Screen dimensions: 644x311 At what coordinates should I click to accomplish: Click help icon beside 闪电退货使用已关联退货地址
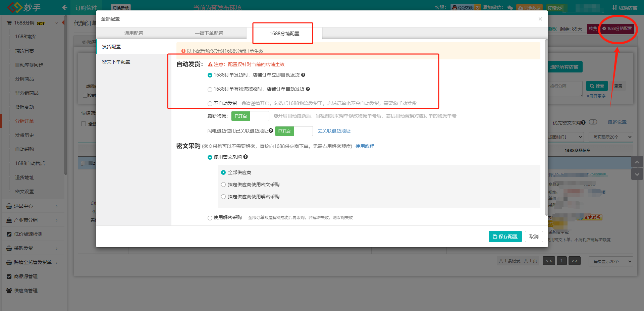click(x=271, y=131)
